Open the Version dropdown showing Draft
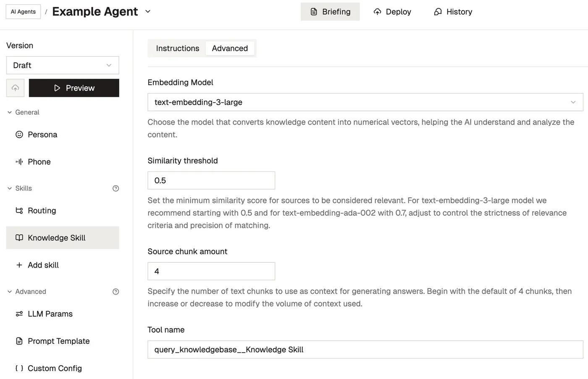 62,65
